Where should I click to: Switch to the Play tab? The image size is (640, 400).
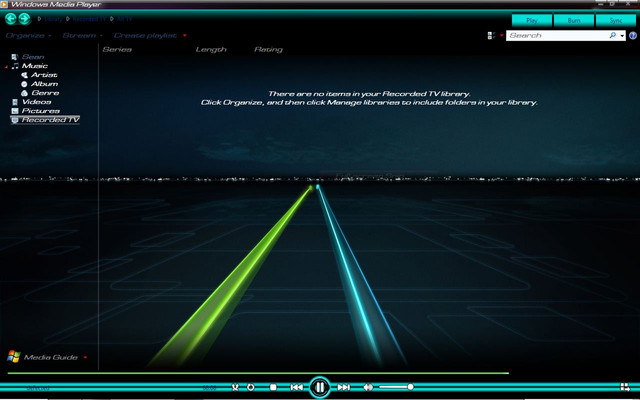pos(532,20)
